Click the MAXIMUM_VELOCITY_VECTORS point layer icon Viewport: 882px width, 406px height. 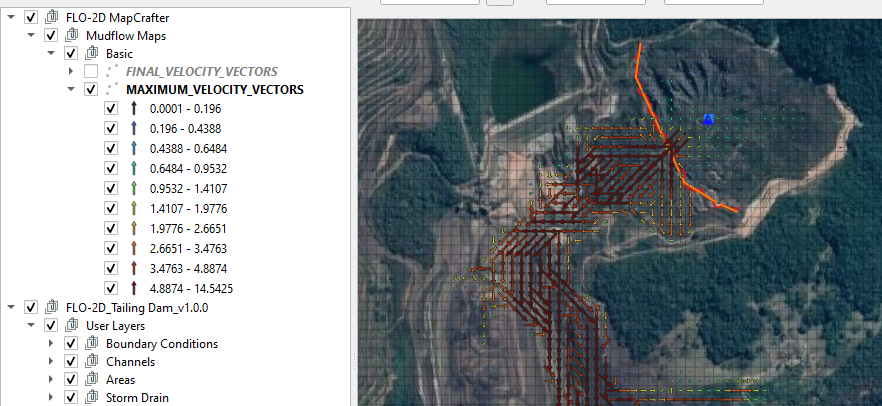click(112, 89)
